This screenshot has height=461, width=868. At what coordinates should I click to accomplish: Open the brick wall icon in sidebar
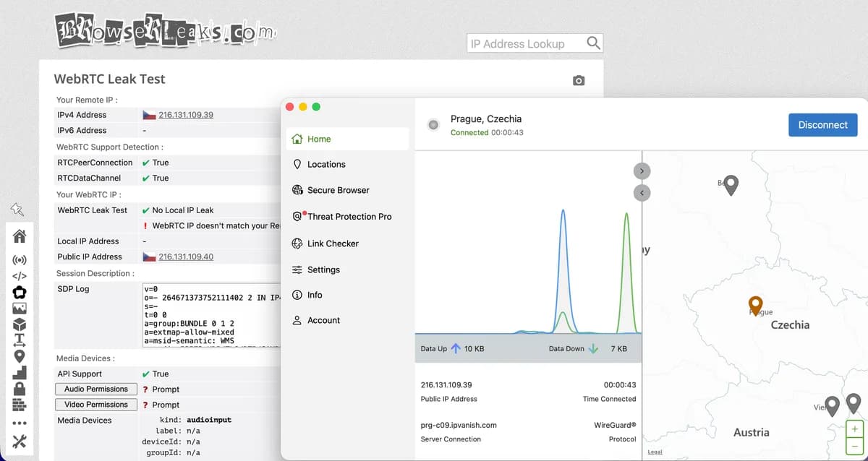(x=20, y=405)
